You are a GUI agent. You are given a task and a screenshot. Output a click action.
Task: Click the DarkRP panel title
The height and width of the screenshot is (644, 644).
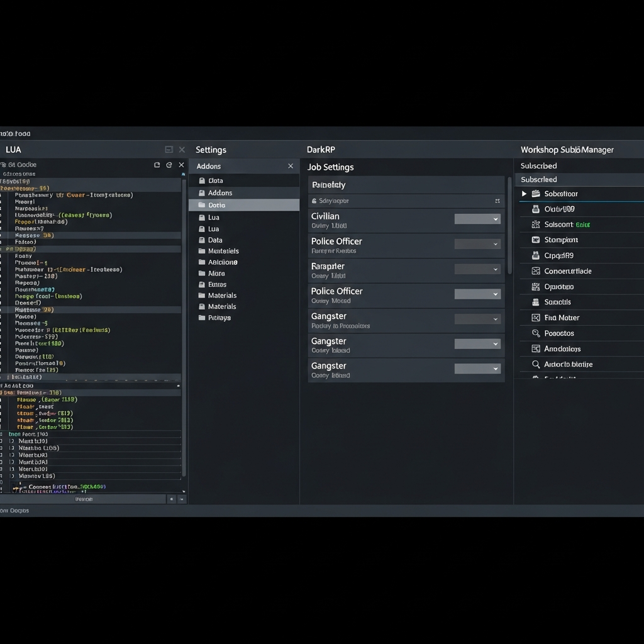coord(321,150)
